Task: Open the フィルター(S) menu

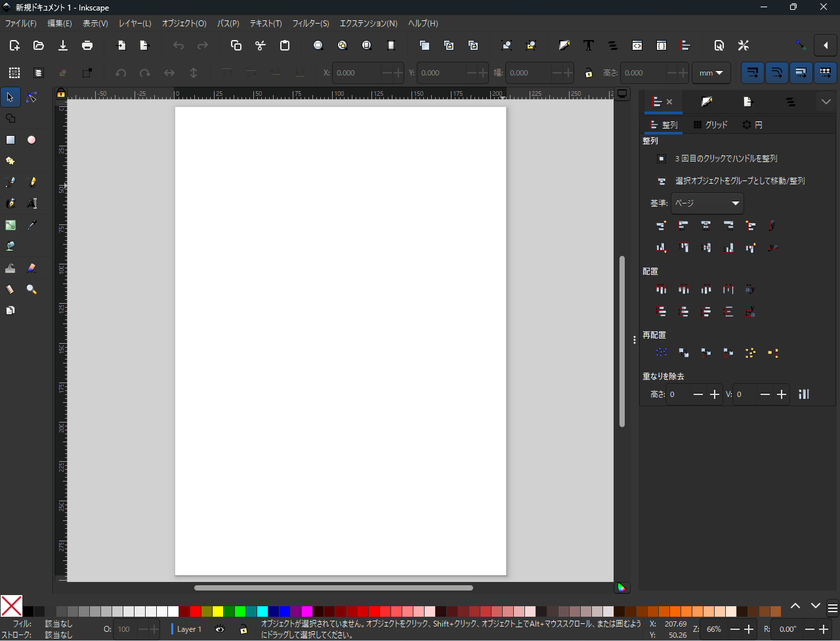Action: 310,23
